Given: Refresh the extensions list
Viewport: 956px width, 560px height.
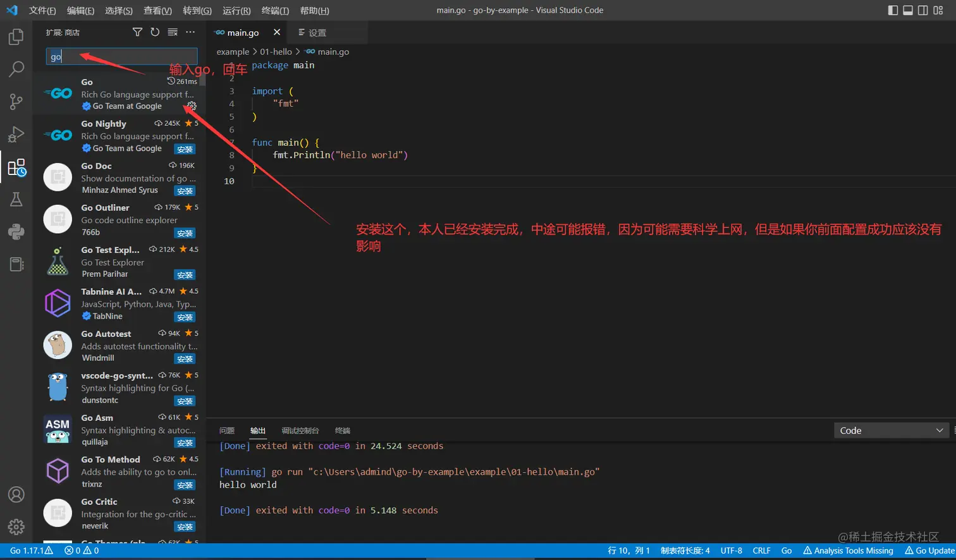Looking at the screenshot, I should pos(155,32).
